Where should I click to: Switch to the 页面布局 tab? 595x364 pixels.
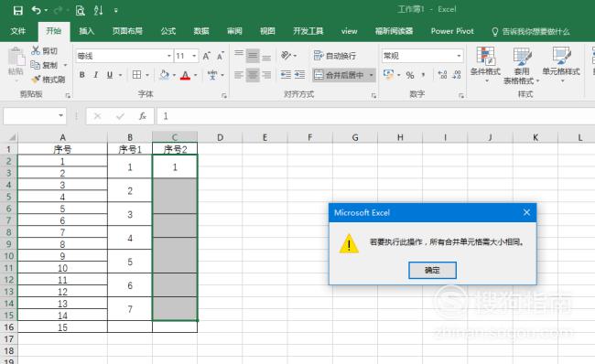click(x=127, y=31)
